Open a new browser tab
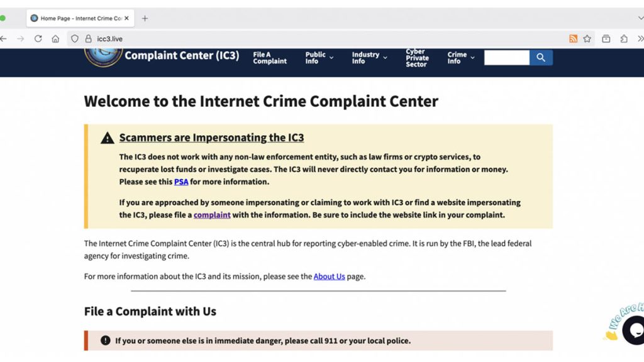Viewport: 644px width, 362px height. (145, 18)
